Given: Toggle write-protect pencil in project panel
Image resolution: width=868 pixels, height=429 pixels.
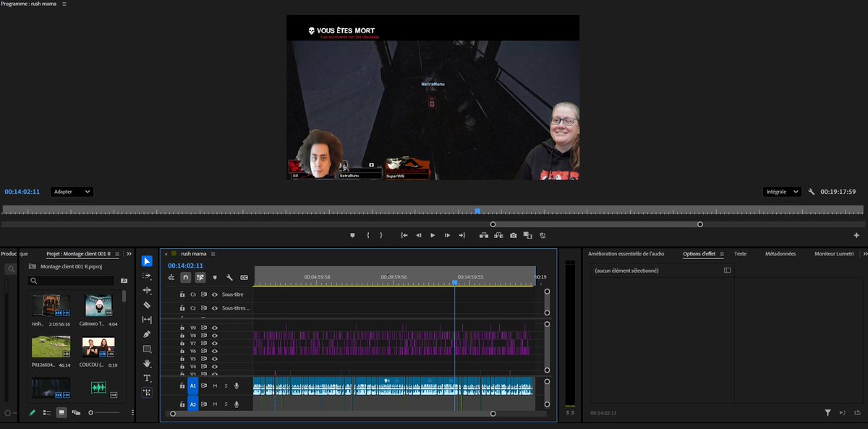Looking at the screenshot, I should click(33, 412).
